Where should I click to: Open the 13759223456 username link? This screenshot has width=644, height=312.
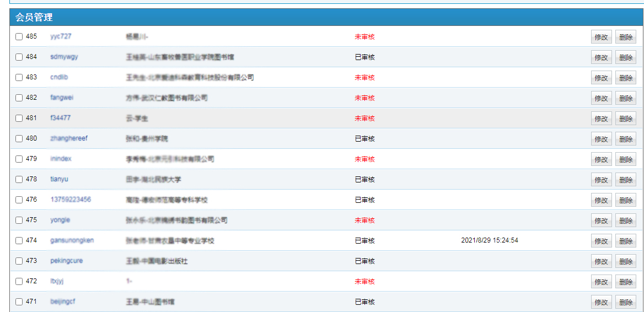(71, 200)
